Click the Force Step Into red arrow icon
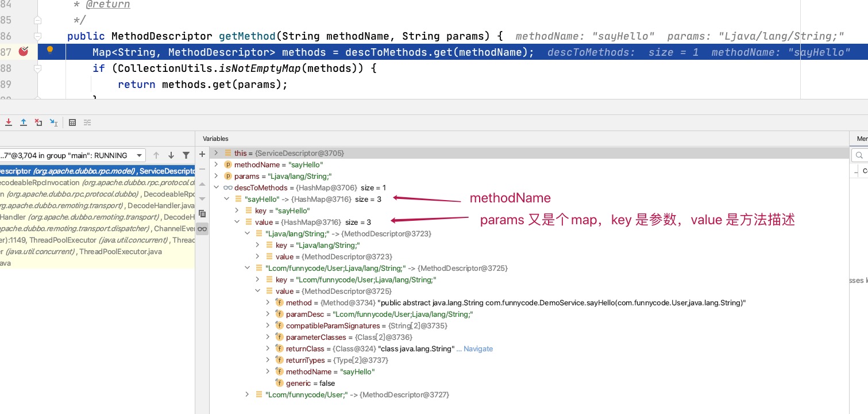Viewport: 868px width, 414px height. 9,122
